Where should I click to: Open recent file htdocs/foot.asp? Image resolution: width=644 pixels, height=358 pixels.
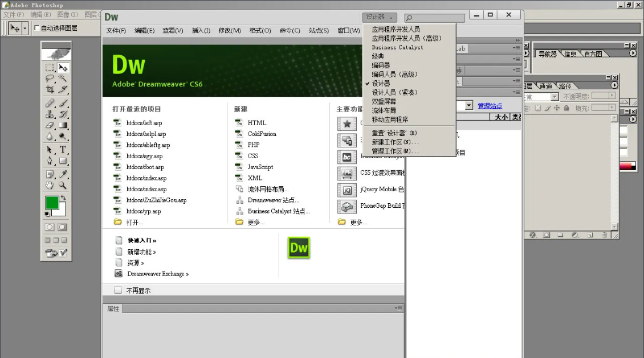click(x=145, y=167)
